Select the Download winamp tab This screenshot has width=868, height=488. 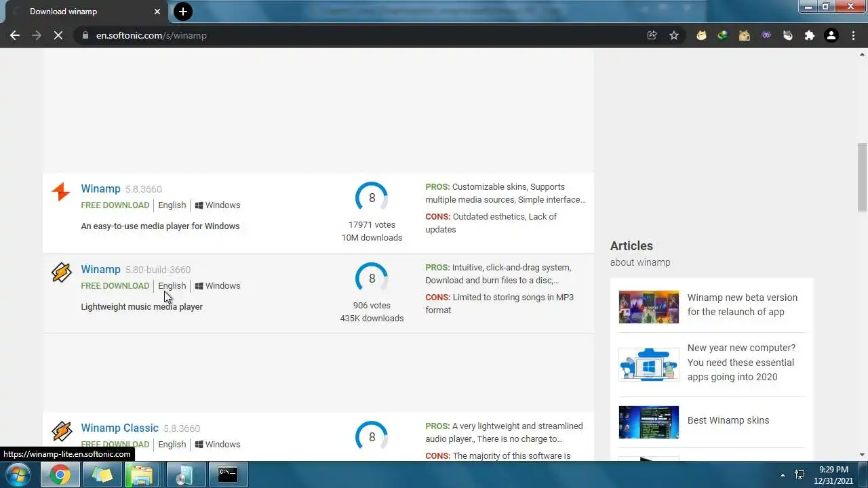(85, 12)
